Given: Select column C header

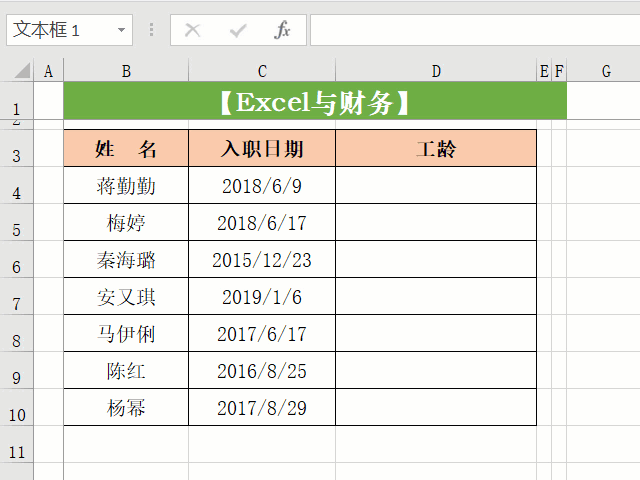Looking at the screenshot, I should point(262,71).
